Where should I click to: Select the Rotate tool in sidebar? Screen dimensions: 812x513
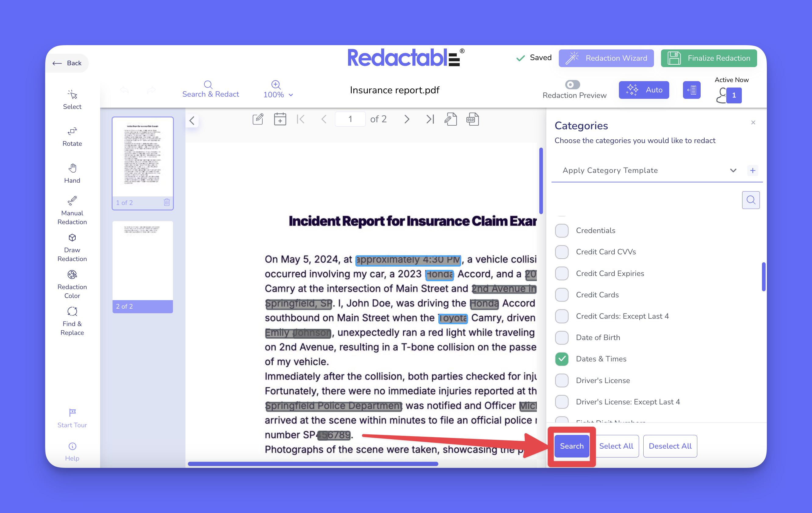point(72,136)
